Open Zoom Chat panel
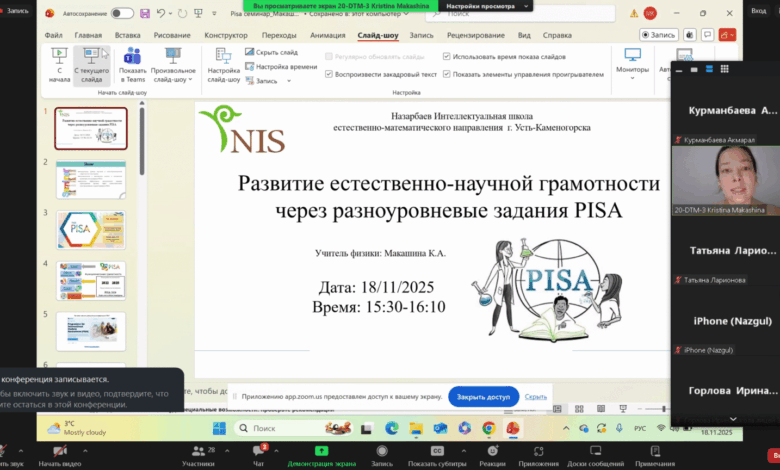This screenshot has height=470, width=780. pyautogui.click(x=258, y=455)
